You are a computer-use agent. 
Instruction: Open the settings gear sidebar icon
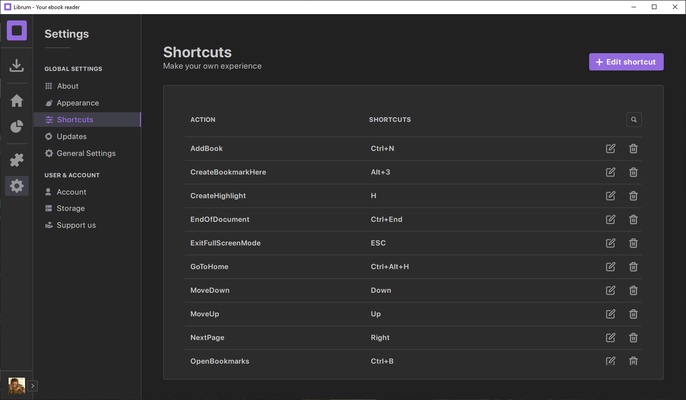tap(17, 186)
